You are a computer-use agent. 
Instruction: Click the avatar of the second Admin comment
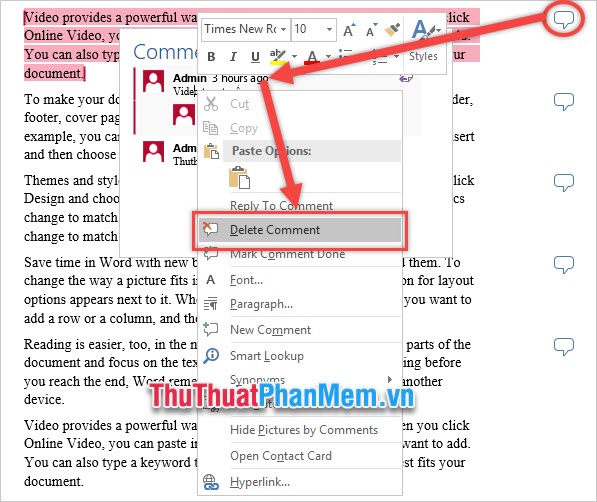click(x=153, y=151)
